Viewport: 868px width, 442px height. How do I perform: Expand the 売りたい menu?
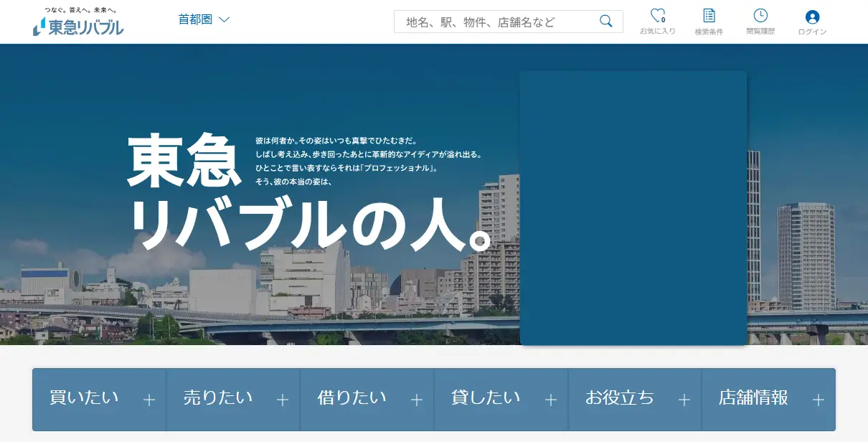click(x=233, y=400)
